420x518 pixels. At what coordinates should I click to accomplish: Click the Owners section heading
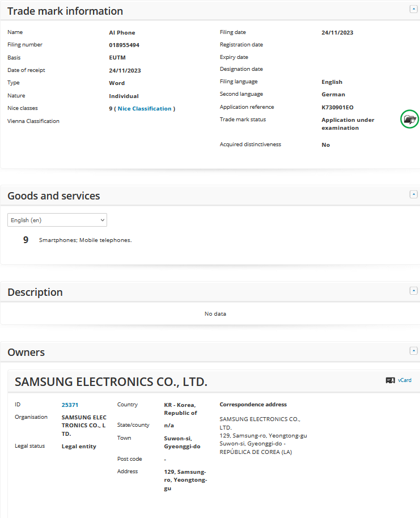(x=26, y=352)
